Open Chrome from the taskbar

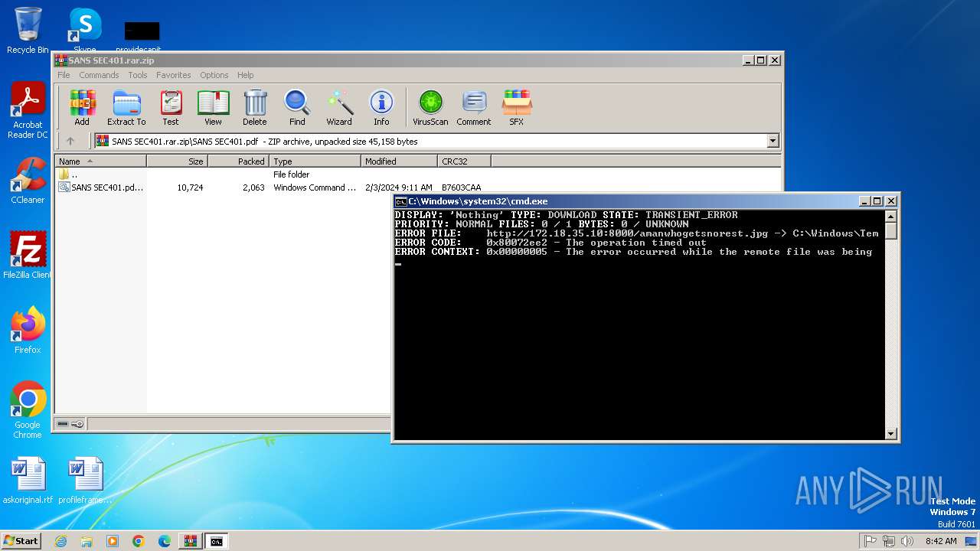139,541
